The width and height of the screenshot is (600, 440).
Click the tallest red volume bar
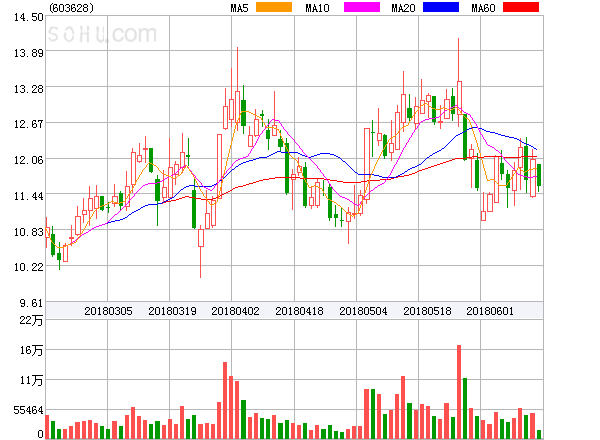[x=459, y=392]
